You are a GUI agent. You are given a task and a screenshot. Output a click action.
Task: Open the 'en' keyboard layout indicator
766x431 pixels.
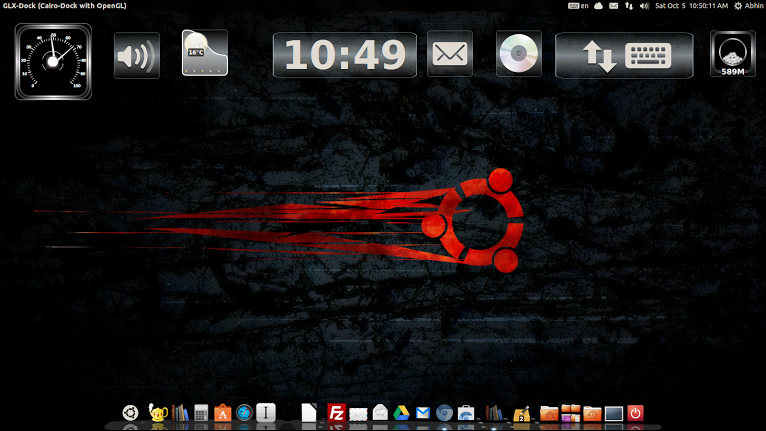[x=578, y=6]
